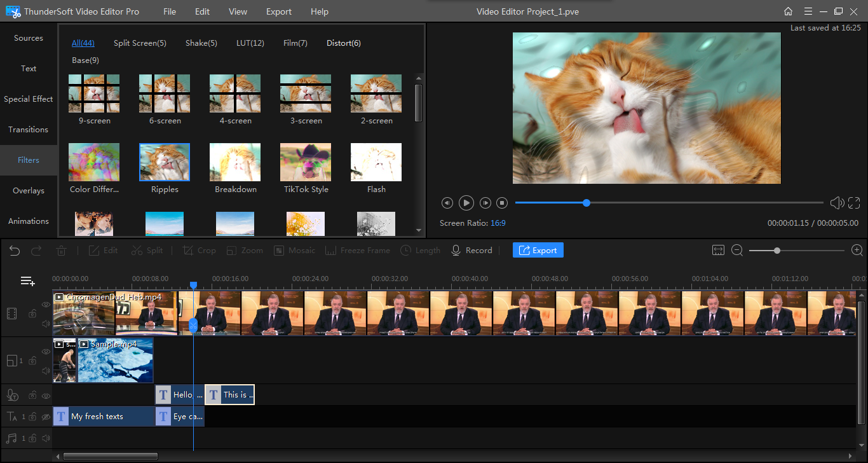Viewport: 868px width, 463px height.
Task: Show the hidden text track via crossed eye
Action: click(45, 417)
